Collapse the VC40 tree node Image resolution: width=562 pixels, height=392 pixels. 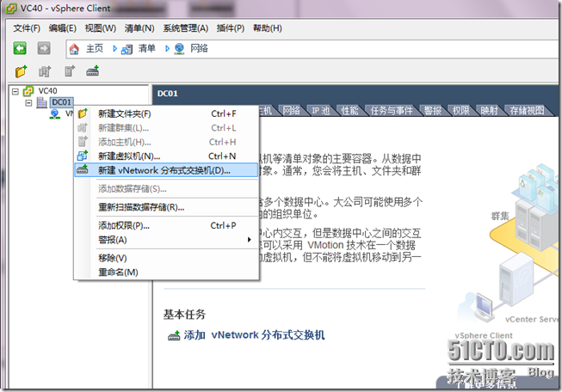click(x=15, y=92)
